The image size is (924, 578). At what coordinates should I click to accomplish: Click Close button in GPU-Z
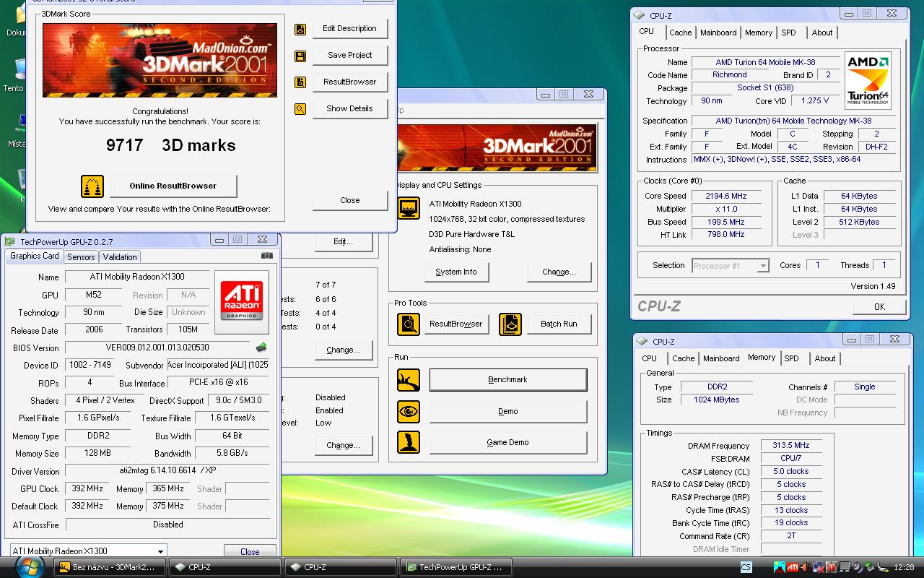250,551
